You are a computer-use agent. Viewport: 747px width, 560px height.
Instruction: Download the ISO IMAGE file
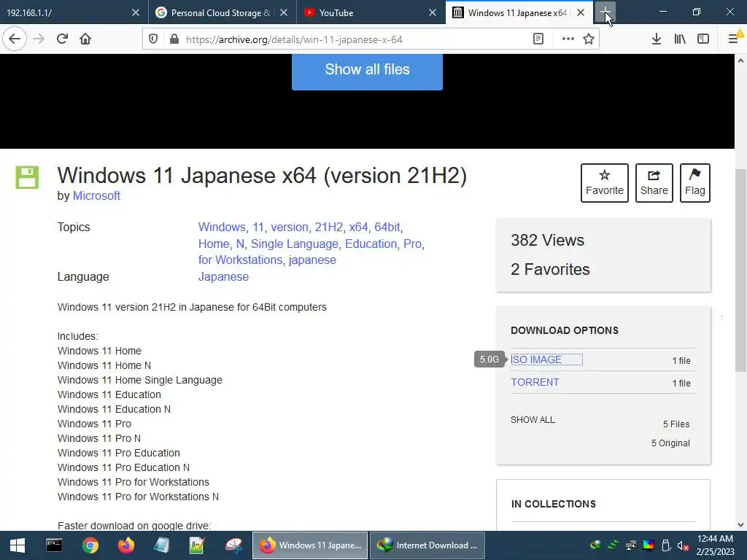[x=536, y=359]
